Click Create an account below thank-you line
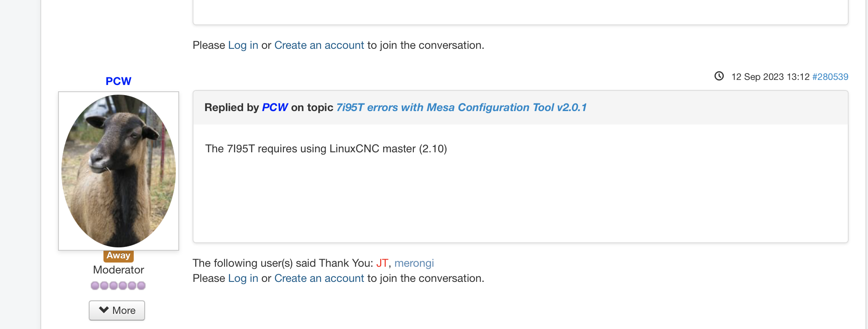 click(319, 278)
